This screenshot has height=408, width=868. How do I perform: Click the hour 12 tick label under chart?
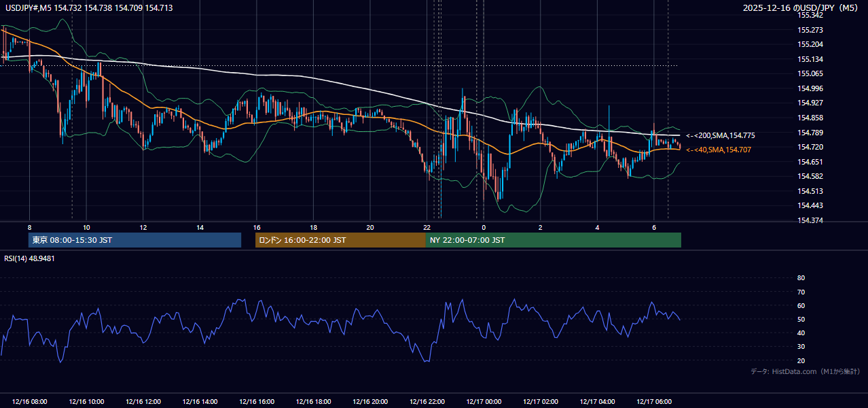point(143,227)
